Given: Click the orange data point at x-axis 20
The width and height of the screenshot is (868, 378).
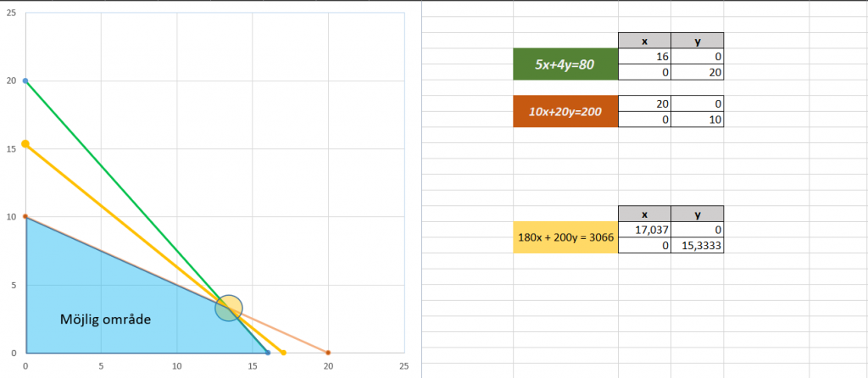Looking at the screenshot, I should tap(328, 353).
